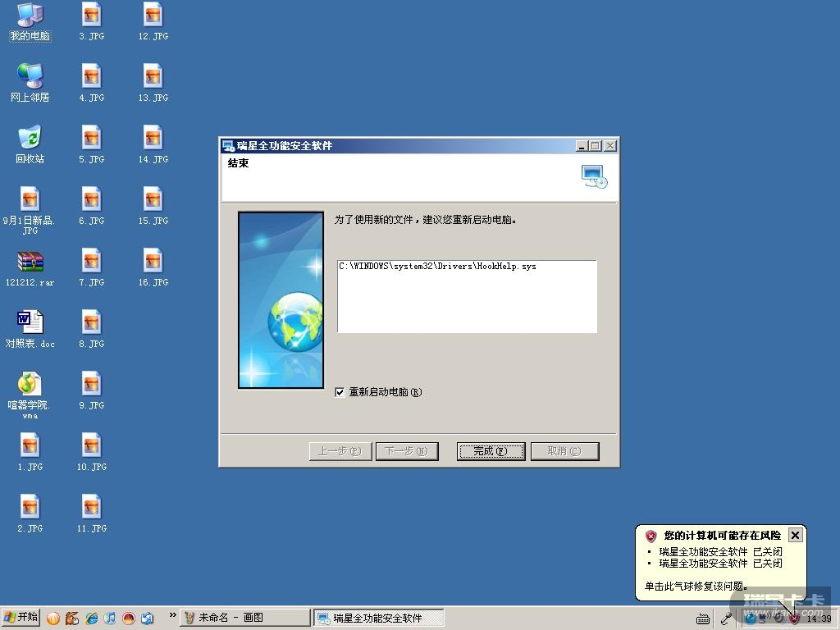Click the 取消(C) cancel button
Viewport: 840px width, 630px height.
tap(564, 451)
